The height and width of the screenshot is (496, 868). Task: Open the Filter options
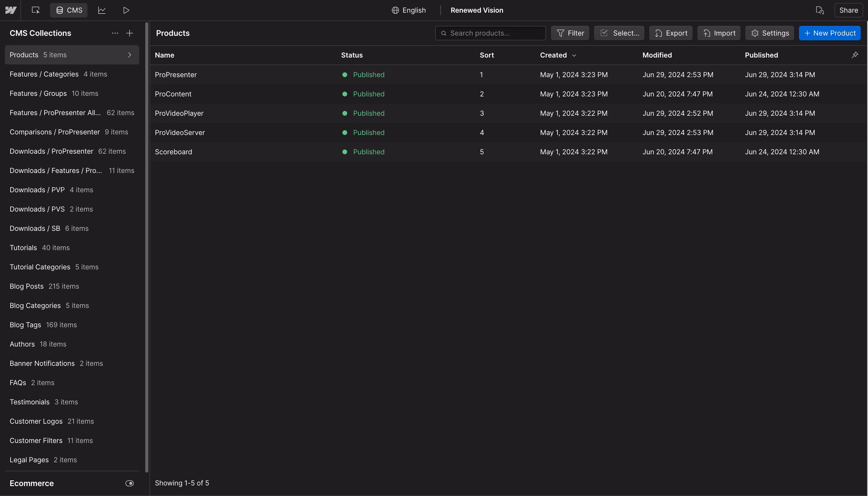click(570, 33)
